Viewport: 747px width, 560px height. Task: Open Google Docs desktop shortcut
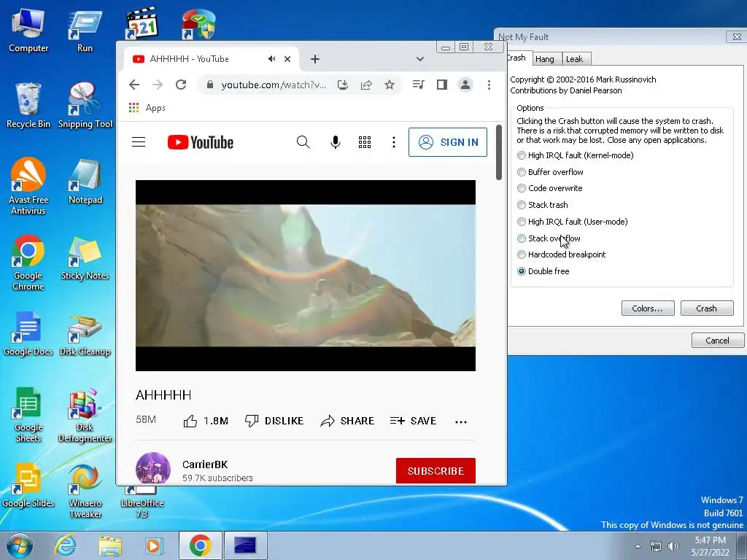coord(28,333)
